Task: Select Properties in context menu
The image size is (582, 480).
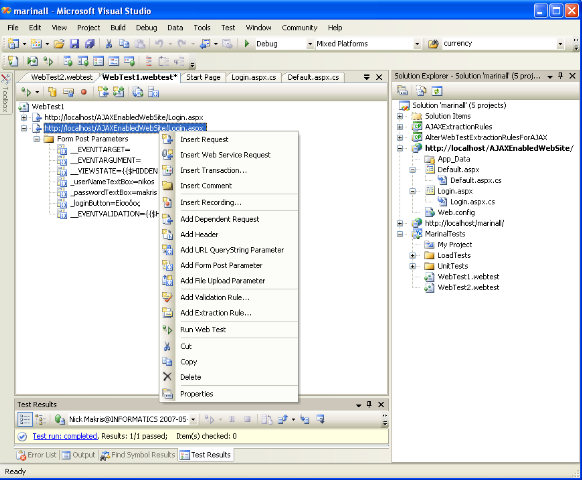Action: click(229, 394)
